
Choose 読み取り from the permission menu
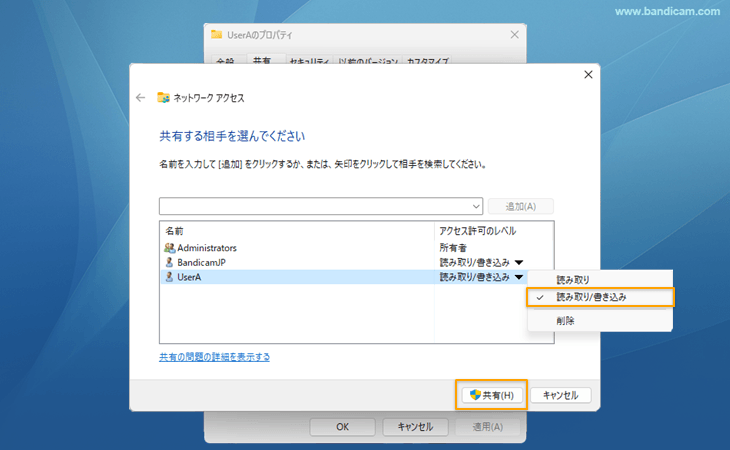(600, 280)
